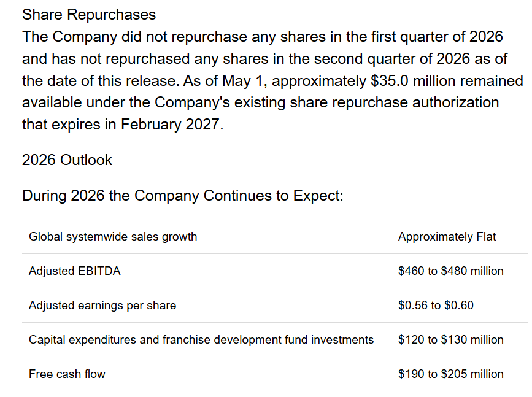The width and height of the screenshot is (532, 397).
Task: Select the Adjusted EBITDA row label
Action: 75,271
